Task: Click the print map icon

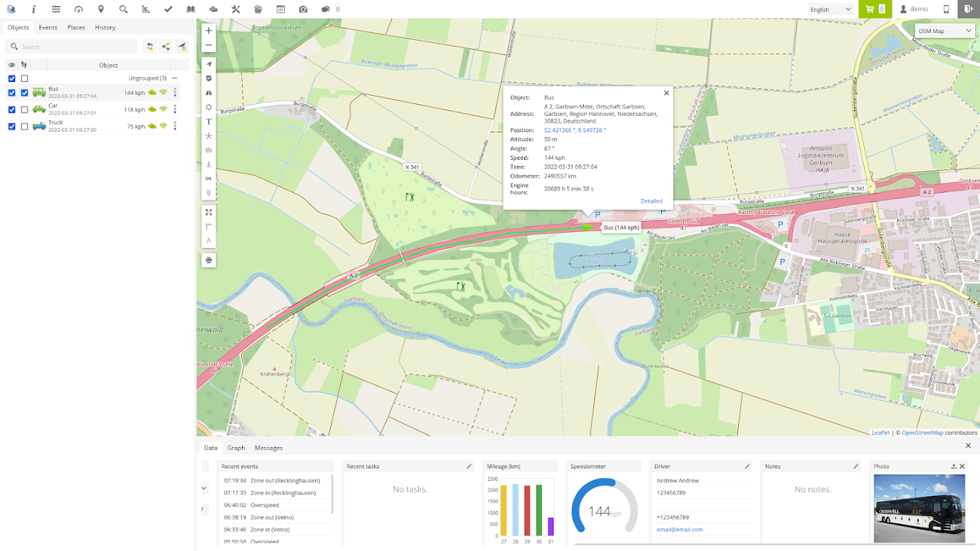Action: [209, 260]
